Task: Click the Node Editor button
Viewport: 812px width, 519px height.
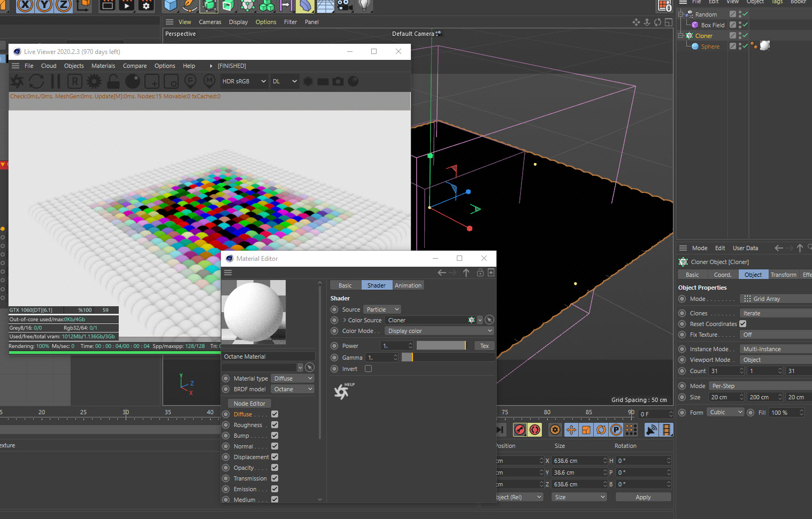Action: click(249, 404)
